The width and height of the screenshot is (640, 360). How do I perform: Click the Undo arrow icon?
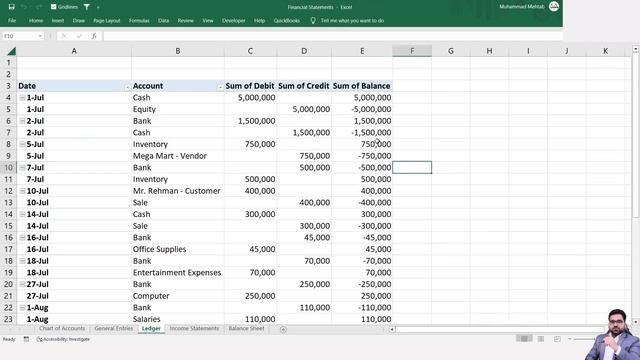pos(24,7)
